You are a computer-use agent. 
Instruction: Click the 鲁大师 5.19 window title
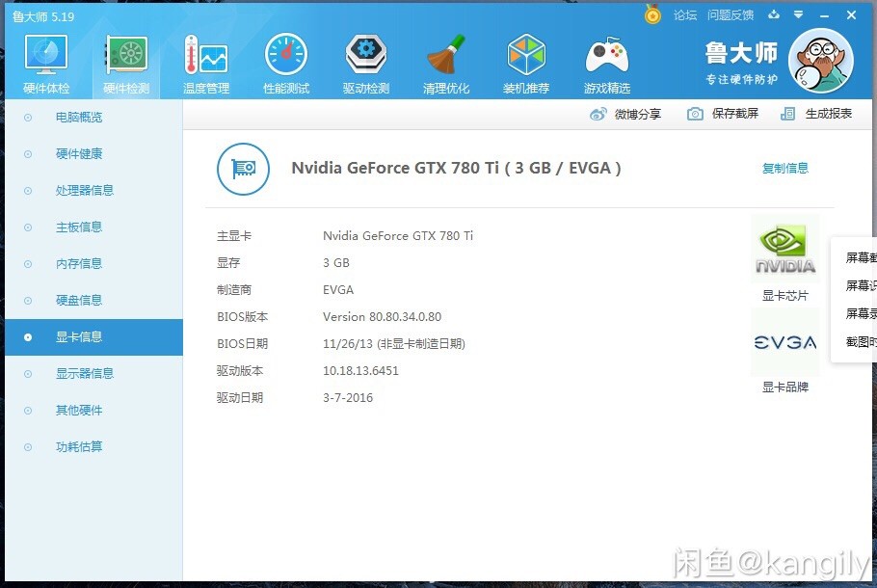43,16
